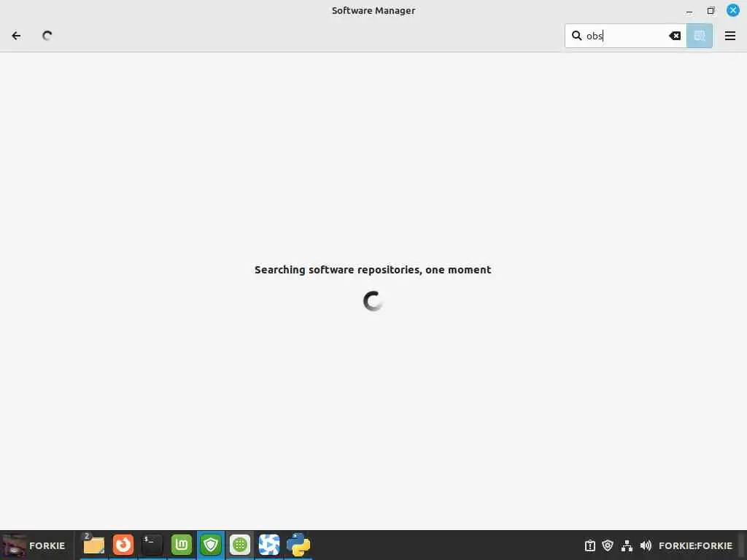This screenshot has width=747, height=560.
Task: Open the network connections tray icon
Action: (627, 545)
